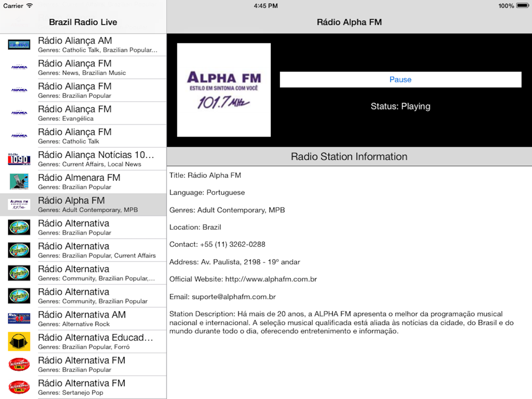This screenshot has height=399, width=532.
Task: Tap logo of Rádio Aliança FM News station
Action: click(x=19, y=67)
